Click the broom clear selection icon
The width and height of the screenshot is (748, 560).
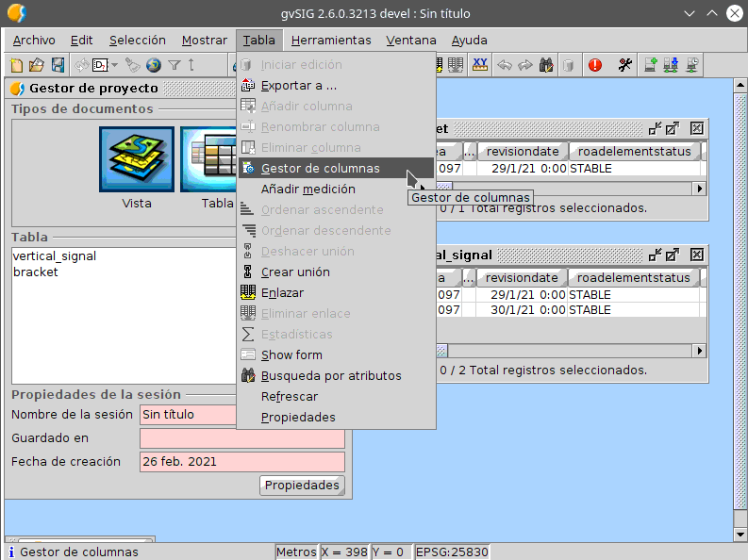click(x=132, y=65)
